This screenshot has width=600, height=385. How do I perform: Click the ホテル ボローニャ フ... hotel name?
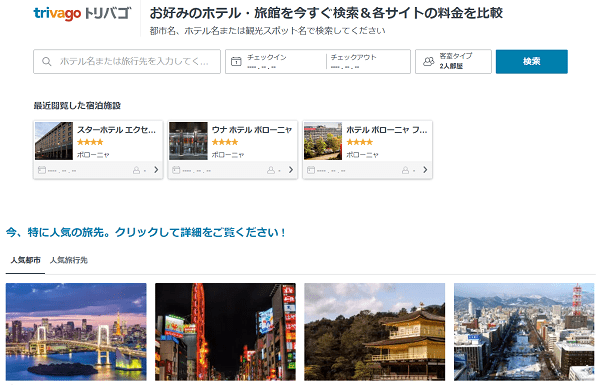pos(386,130)
